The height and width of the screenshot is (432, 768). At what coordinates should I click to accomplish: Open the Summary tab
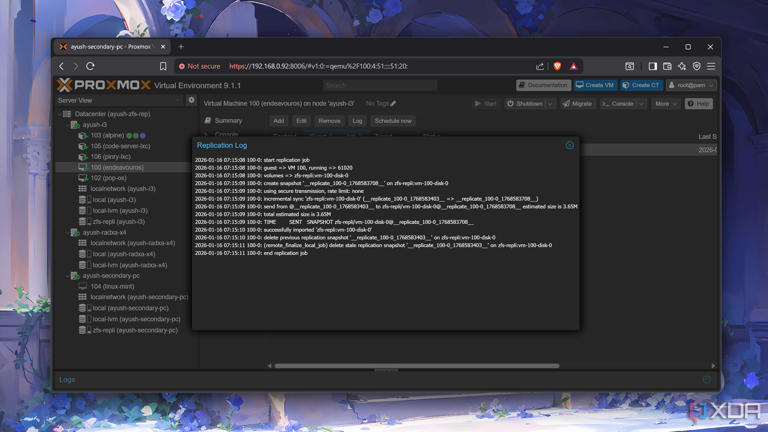pyautogui.click(x=223, y=120)
